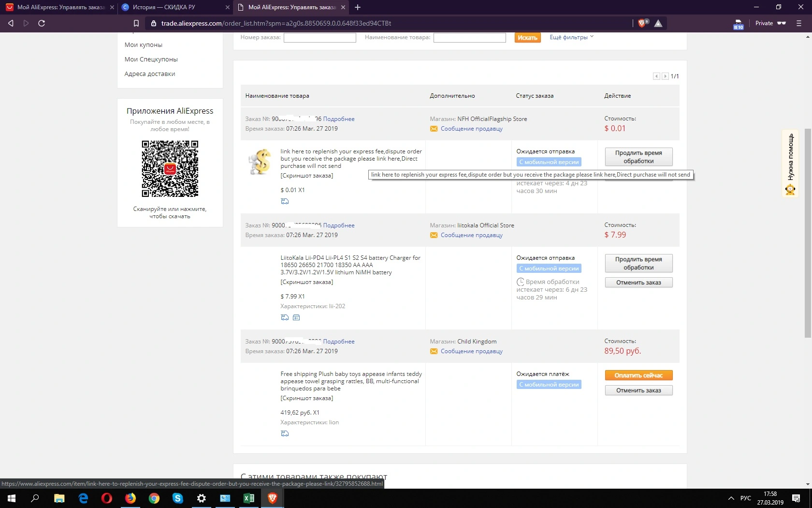This screenshot has height=508, width=812.
Task: Open Мои купоны in sidebar
Action: pos(144,45)
